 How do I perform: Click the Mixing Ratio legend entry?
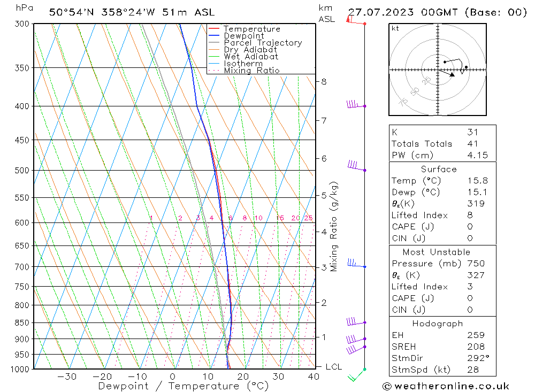pos(244,70)
